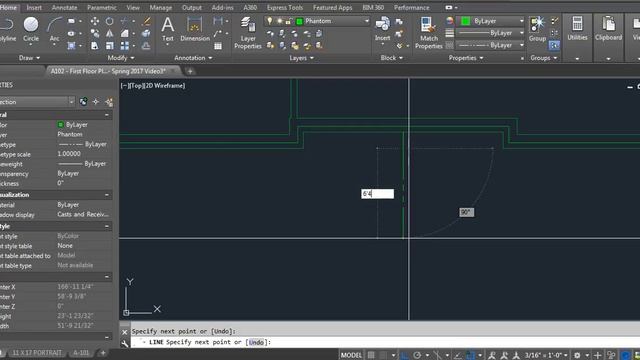Expand the Layers panel
Image resolution: width=640 pixels, height=360 pixels.
click(x=302, y=58)
